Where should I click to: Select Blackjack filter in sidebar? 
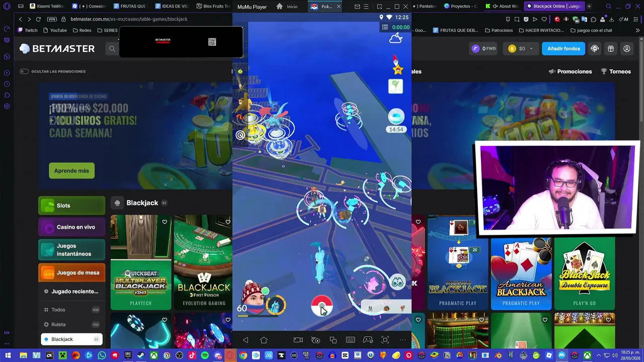point(71,339)
